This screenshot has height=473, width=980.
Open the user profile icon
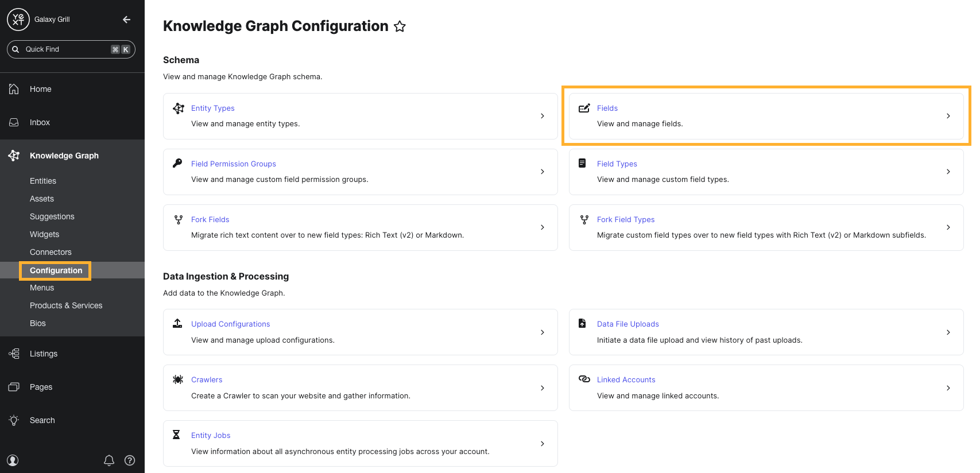[13, 460]
